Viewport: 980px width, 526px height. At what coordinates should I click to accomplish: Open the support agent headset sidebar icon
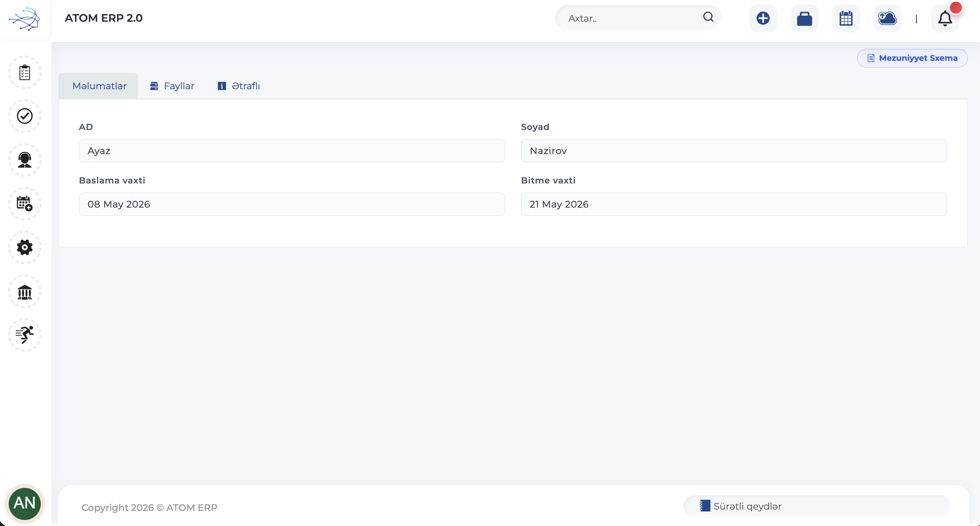point(25,160)
